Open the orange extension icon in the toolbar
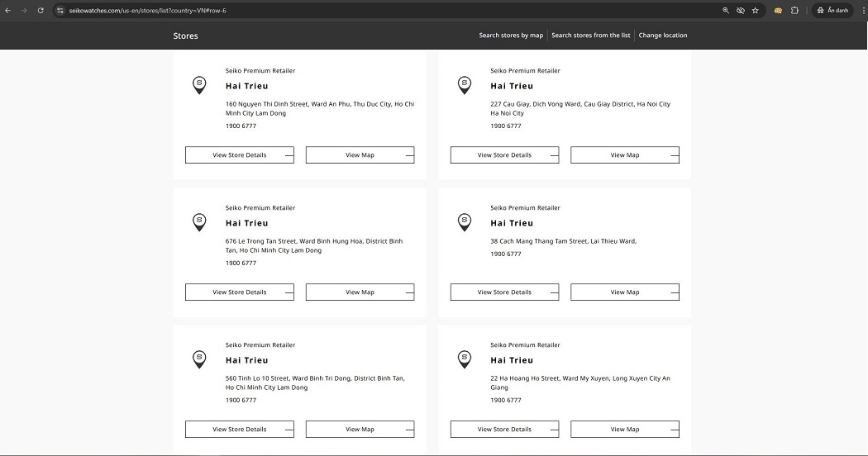 coord(778,11)
